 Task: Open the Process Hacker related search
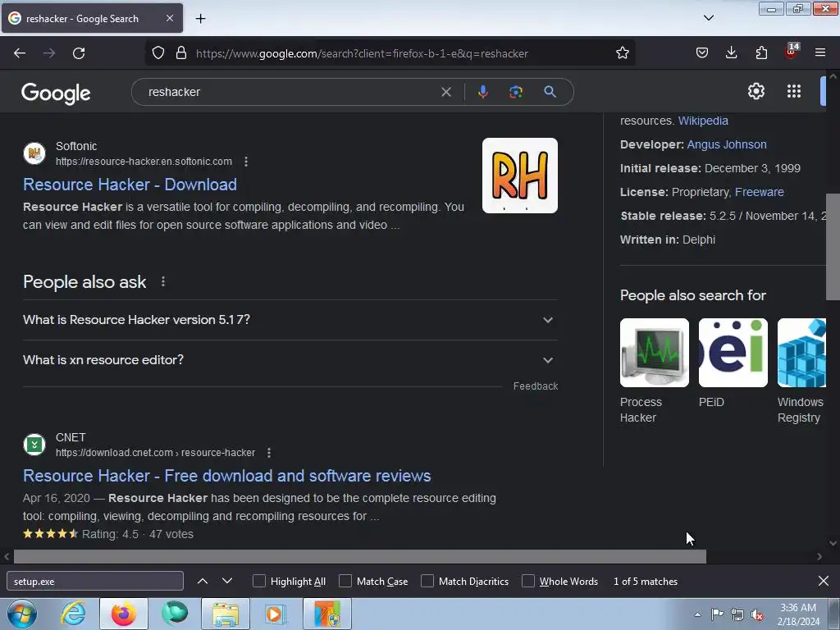(x=654, y=372)
